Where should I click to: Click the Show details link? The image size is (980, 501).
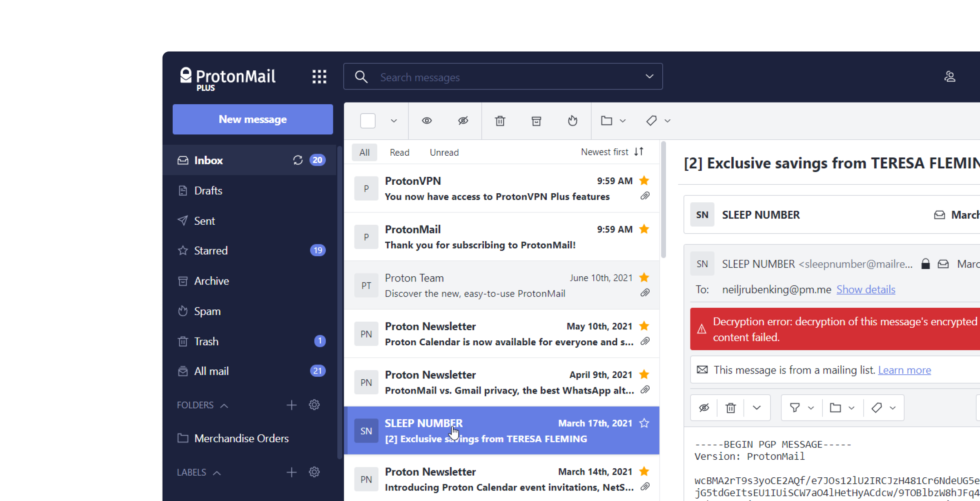866,289
